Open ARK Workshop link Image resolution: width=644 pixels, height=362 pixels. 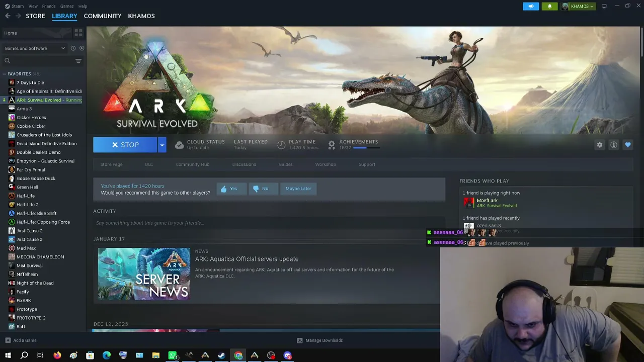tap(326, 164)
